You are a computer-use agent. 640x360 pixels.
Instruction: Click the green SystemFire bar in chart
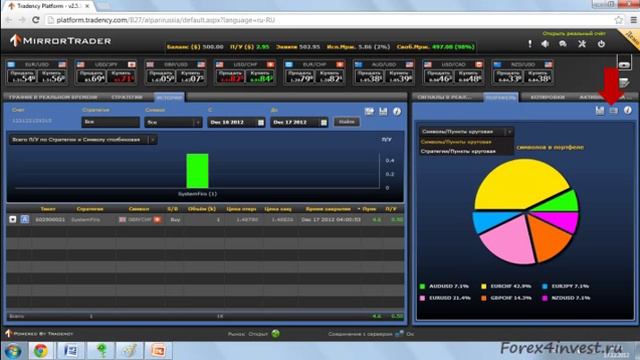[x=198, y=171]
